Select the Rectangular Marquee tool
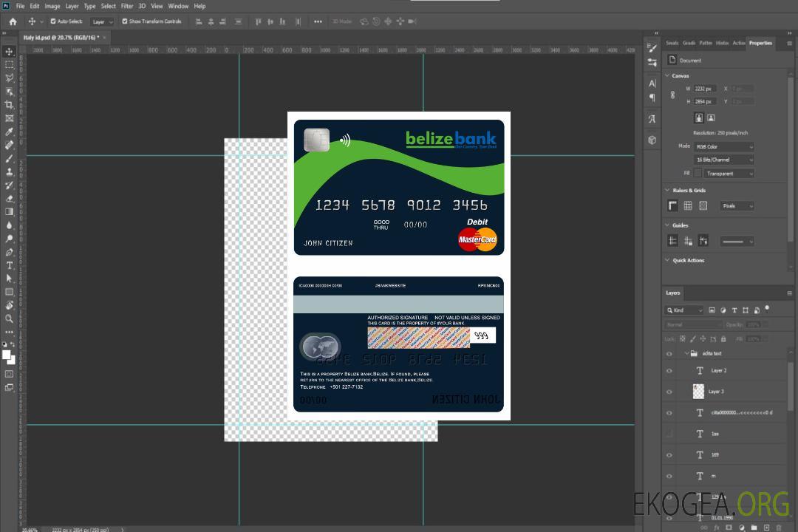The height and width of the screenshot is (532, 798). point(9,65)
